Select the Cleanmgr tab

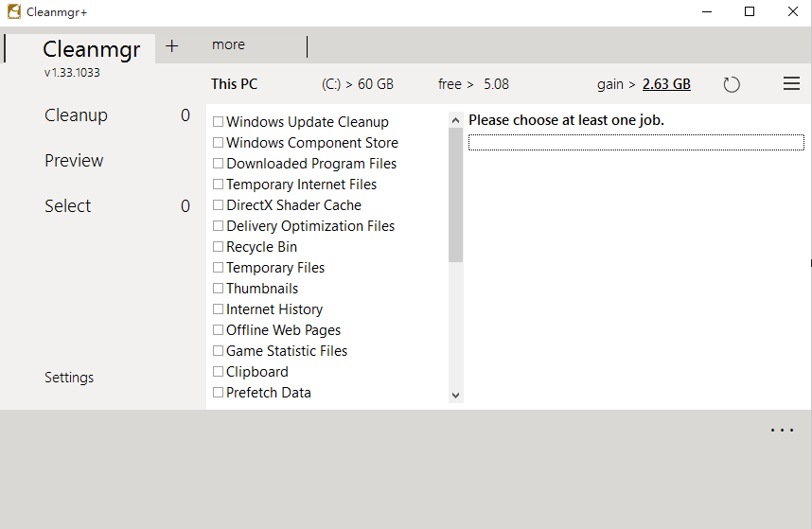click(91, 49)
